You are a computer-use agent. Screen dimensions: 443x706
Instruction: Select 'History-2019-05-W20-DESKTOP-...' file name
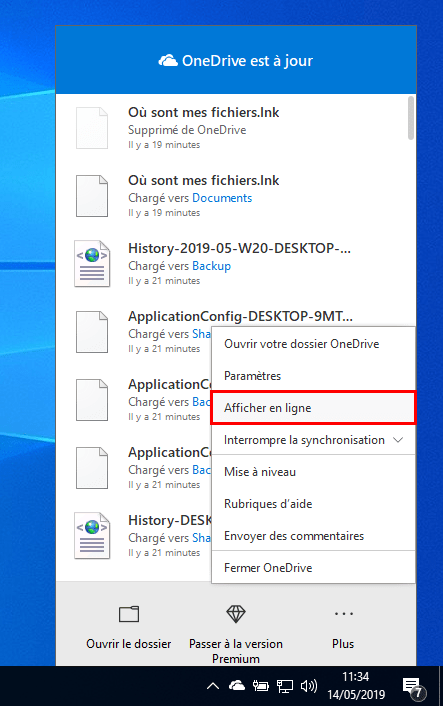(240, 248)
